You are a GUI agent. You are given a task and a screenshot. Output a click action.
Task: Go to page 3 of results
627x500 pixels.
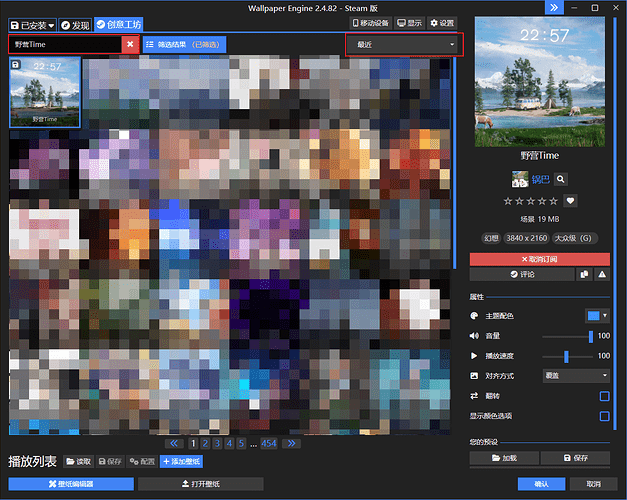(x=218, y=443)
